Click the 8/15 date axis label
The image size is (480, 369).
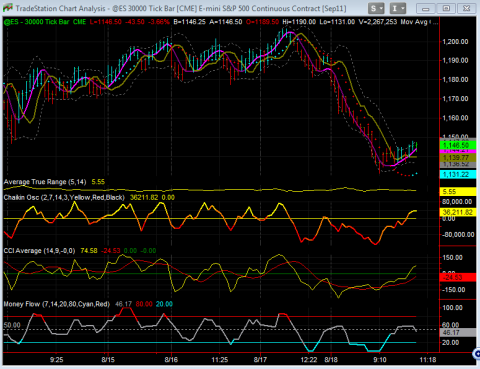click(108, 360)
